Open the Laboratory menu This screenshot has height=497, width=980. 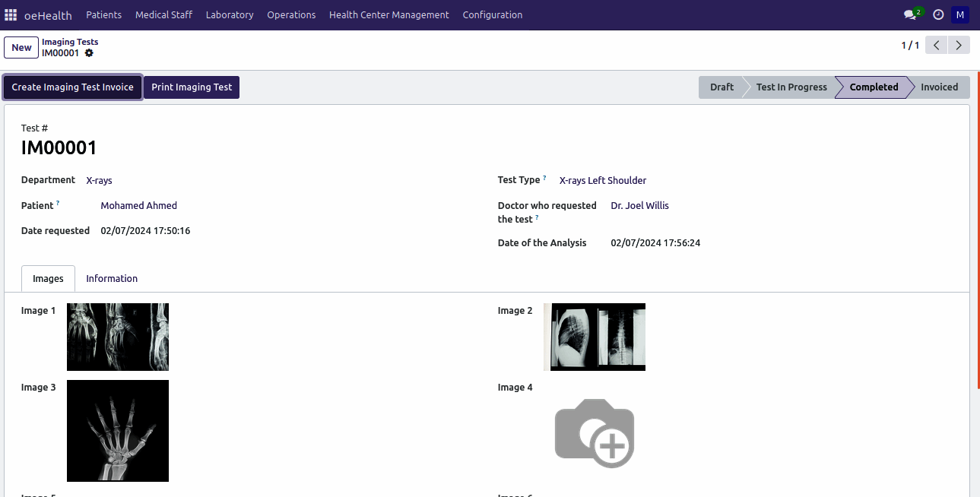[230, 14]
